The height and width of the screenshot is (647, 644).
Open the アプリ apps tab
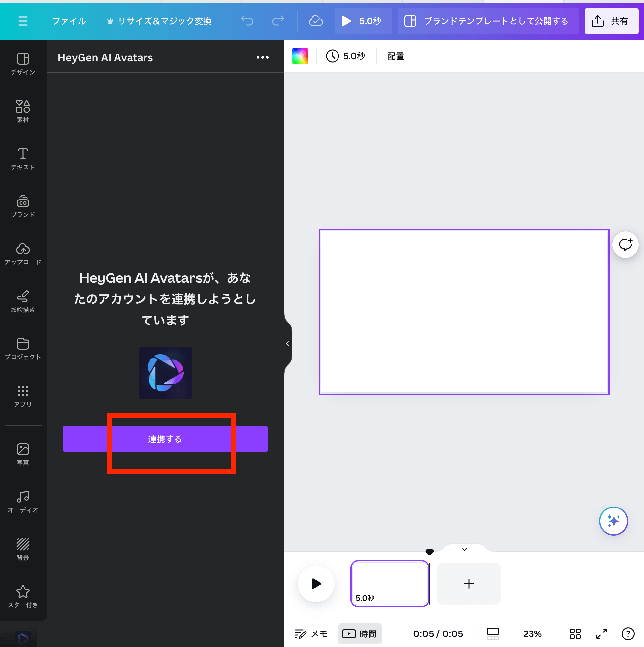(23, 396)
